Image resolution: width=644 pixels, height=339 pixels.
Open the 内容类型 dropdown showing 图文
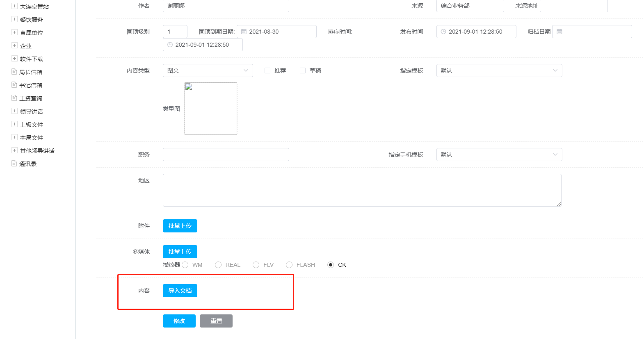pyautogui.click(x=208, y=71)
